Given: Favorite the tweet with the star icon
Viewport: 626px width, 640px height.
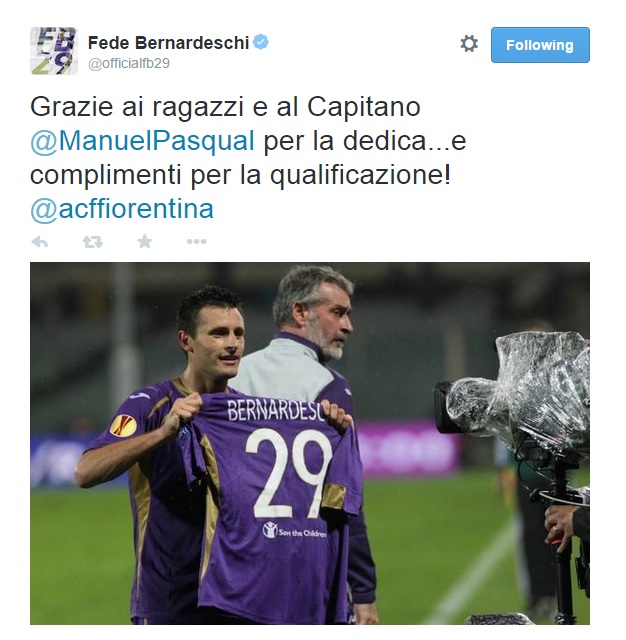Looking at the screenshot, I should 144,241.
